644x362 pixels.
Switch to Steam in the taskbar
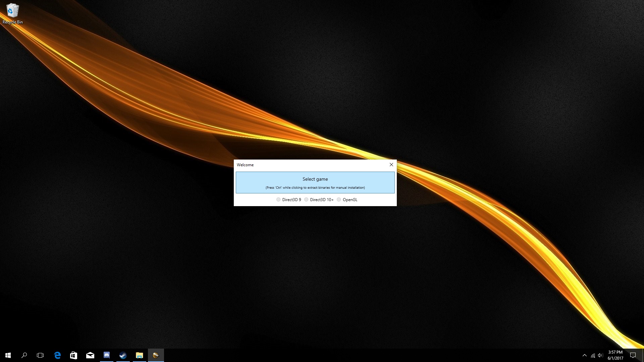pos(123,355)
